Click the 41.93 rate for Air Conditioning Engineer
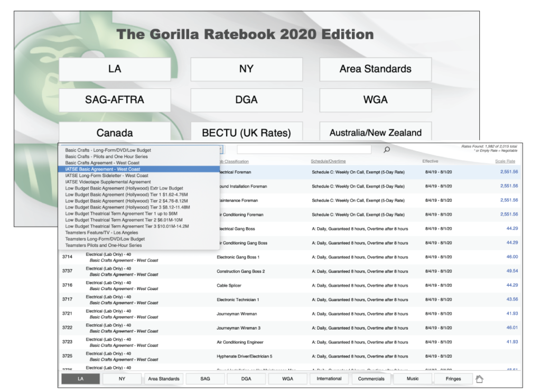Image resolution: width=541 pixels, height=392 pixels. [512, 342]
